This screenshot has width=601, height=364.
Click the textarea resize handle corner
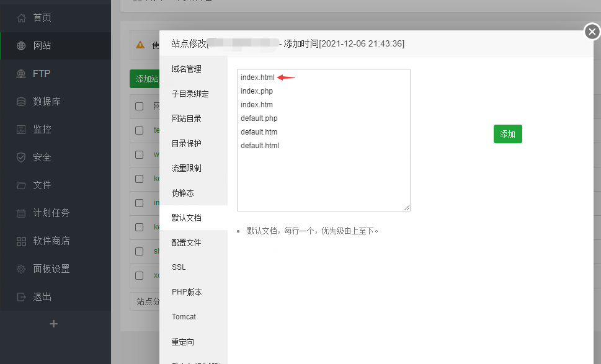point(407,208)
